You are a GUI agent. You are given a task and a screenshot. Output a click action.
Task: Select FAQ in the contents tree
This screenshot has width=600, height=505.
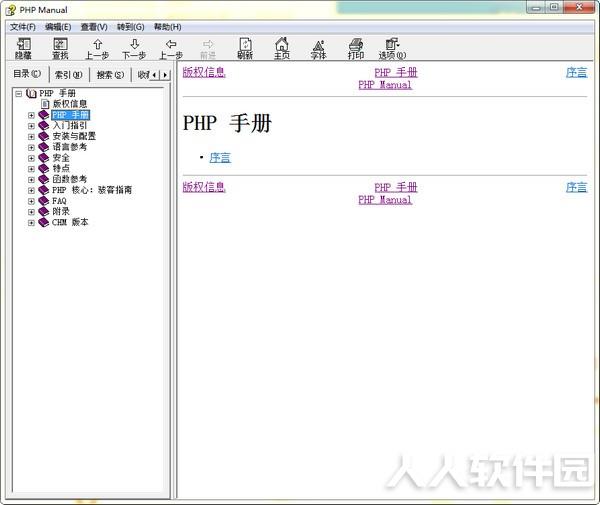tap(59, 200)
